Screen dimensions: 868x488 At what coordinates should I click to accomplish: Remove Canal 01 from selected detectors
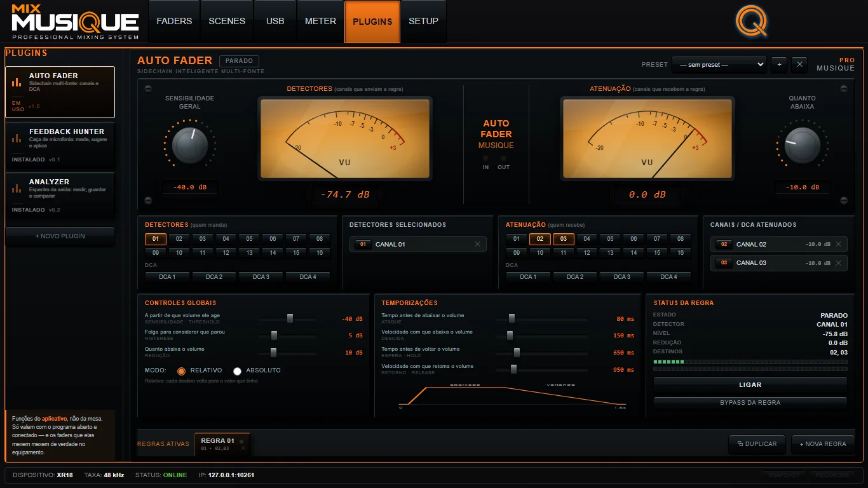(478, 244)
